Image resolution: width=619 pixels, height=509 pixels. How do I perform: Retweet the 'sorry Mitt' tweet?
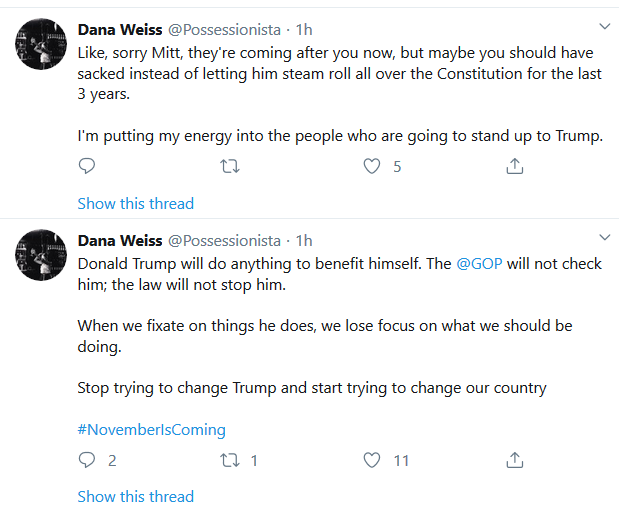230,166
